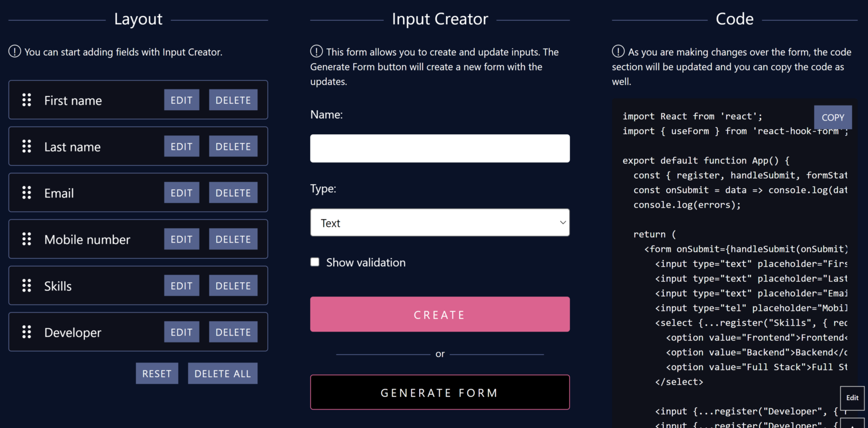Click DELETE ALL to remove fields
Image resolution: width=868 pixels, height=428 pixels.
pos(222,373)
